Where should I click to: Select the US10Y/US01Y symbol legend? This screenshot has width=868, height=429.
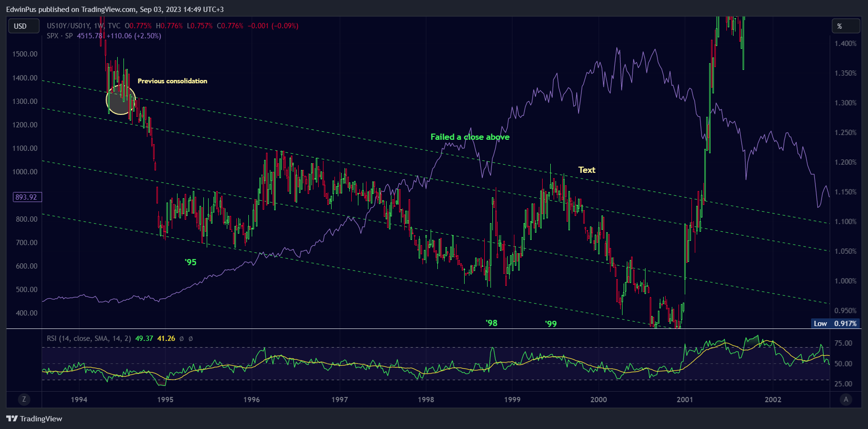coord(68,26)
